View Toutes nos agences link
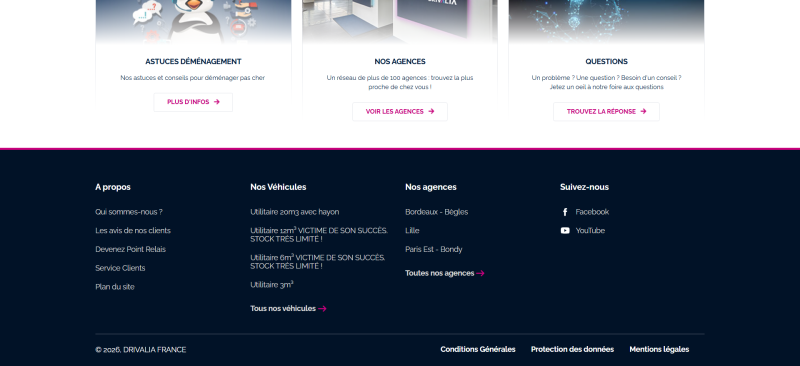The height and width of the screenshot is (366, 800). point(440,274)
